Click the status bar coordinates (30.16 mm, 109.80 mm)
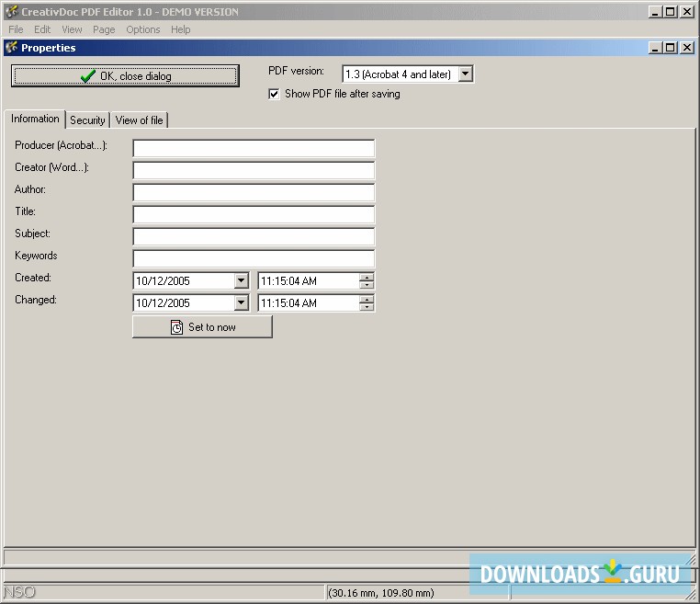Image resolution: width=700 pixels, height=604 pixels. pos(381,593)
